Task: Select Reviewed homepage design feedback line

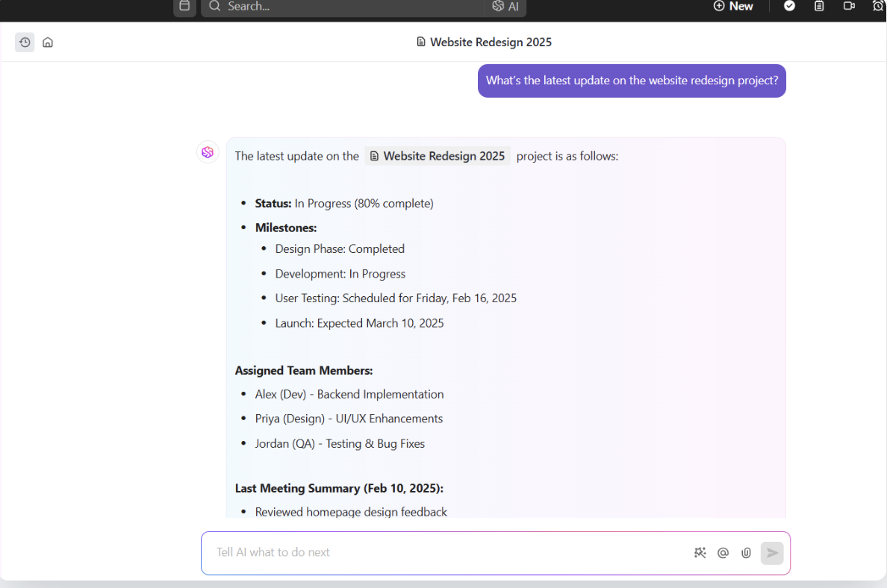Action: 351,512
